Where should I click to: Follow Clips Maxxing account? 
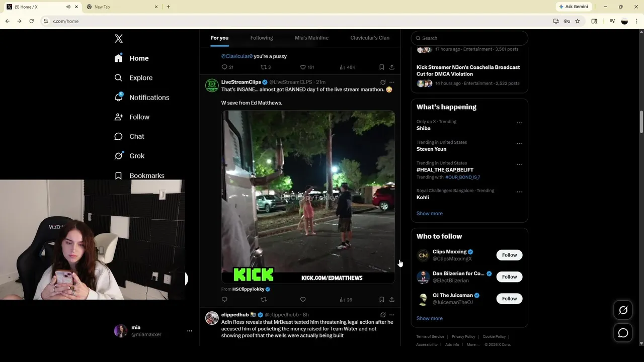tap(509, 255)
